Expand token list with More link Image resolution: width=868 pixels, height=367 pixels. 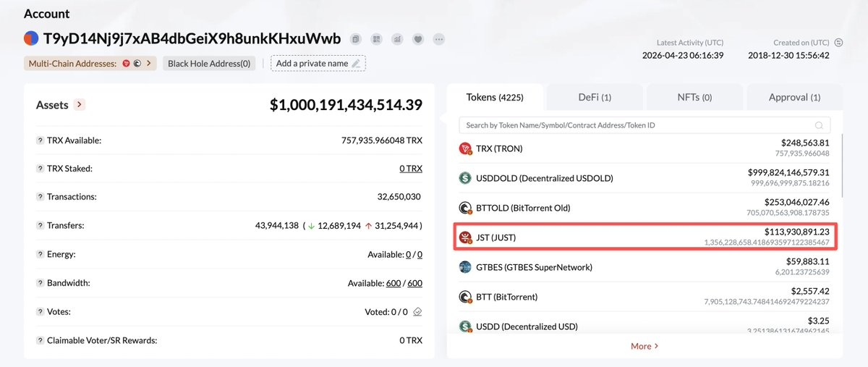644,346
